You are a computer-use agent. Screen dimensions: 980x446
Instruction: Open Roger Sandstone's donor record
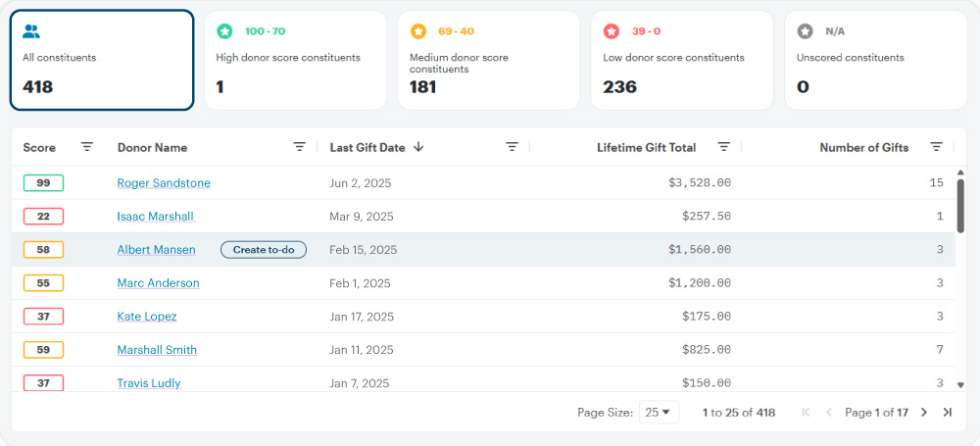coord(164,183)
